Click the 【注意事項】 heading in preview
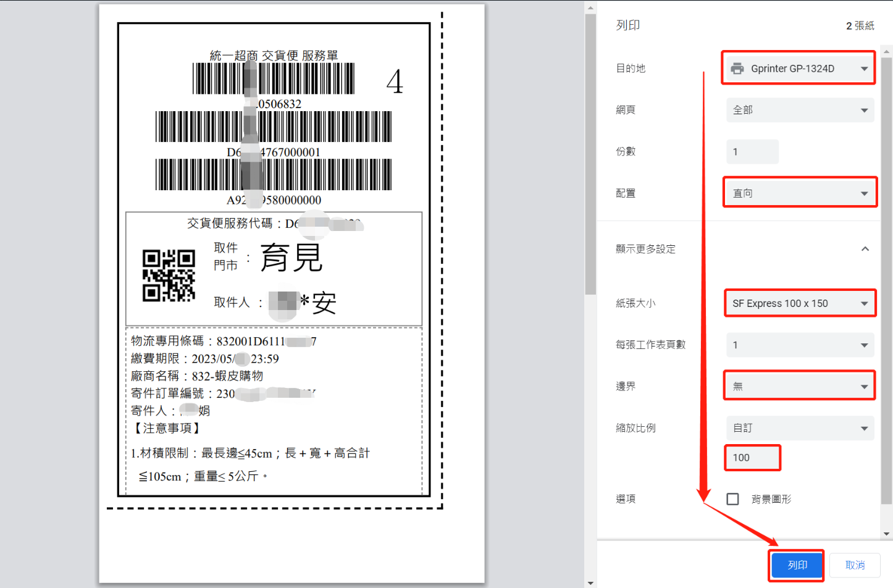The width and height of the screenshot is (893, 588). coord(167,428)
